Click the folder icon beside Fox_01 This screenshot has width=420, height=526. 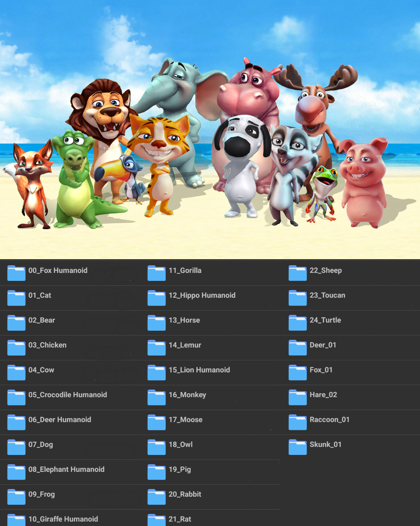pyautogui.click(x=298, y=372)
